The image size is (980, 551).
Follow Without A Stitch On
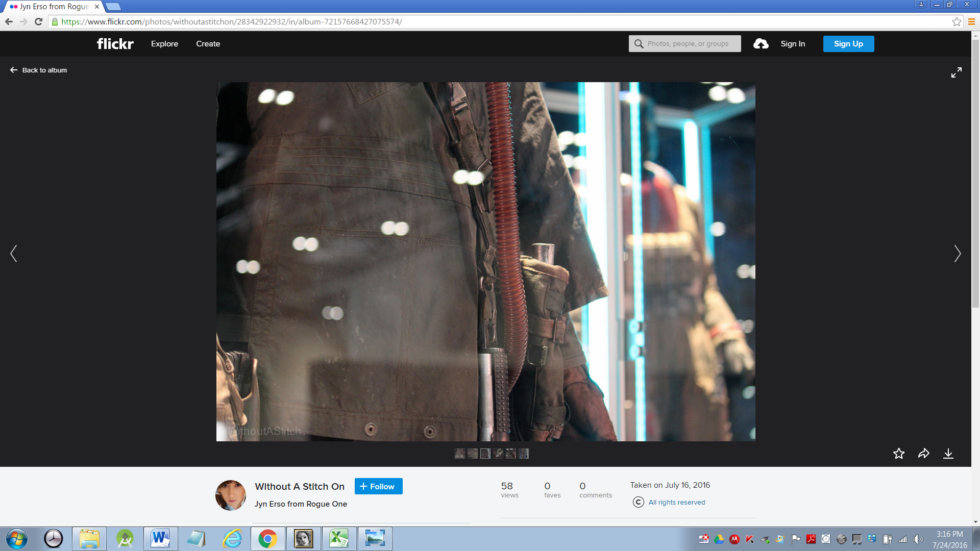pos(378,486)
